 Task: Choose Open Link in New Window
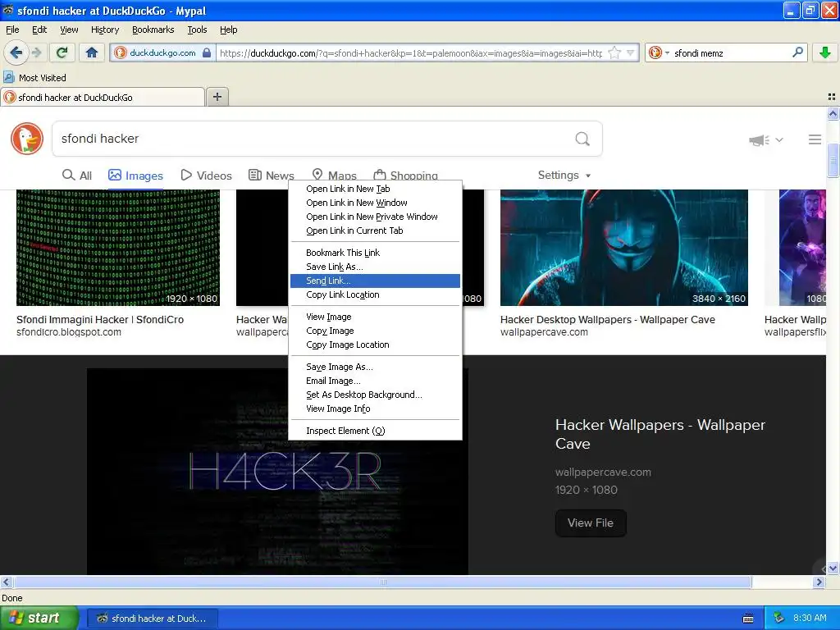pyautogui.click(x=375, y=203)
